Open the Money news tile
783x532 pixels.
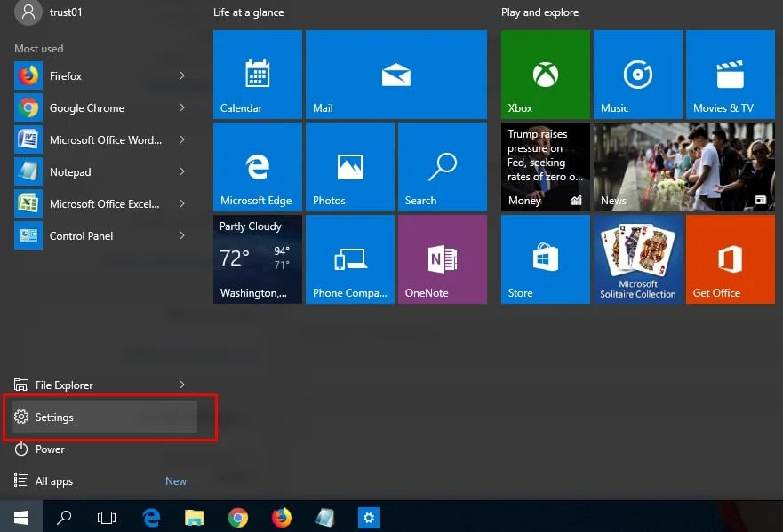pyautogui.click(x=546, y=167)
